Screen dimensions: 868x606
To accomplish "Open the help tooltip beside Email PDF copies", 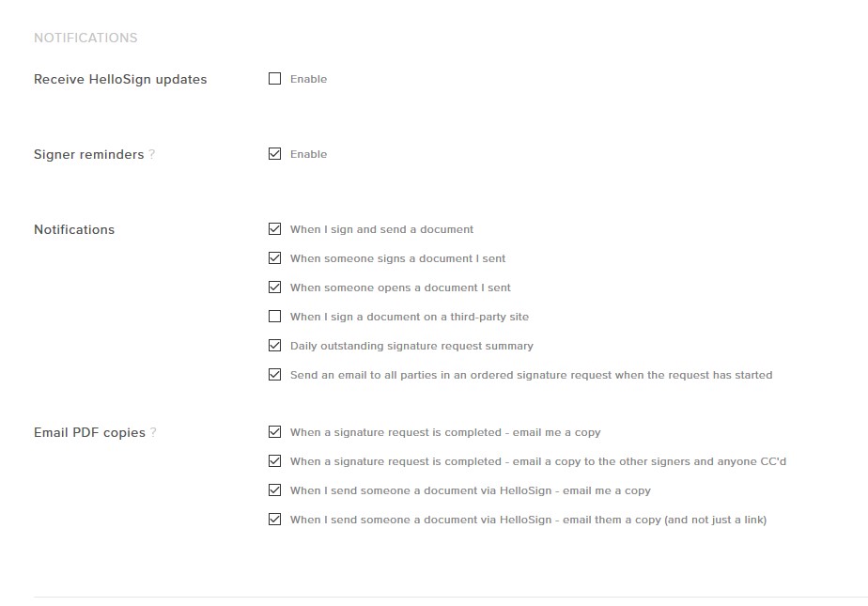I will tap(153, 433).
